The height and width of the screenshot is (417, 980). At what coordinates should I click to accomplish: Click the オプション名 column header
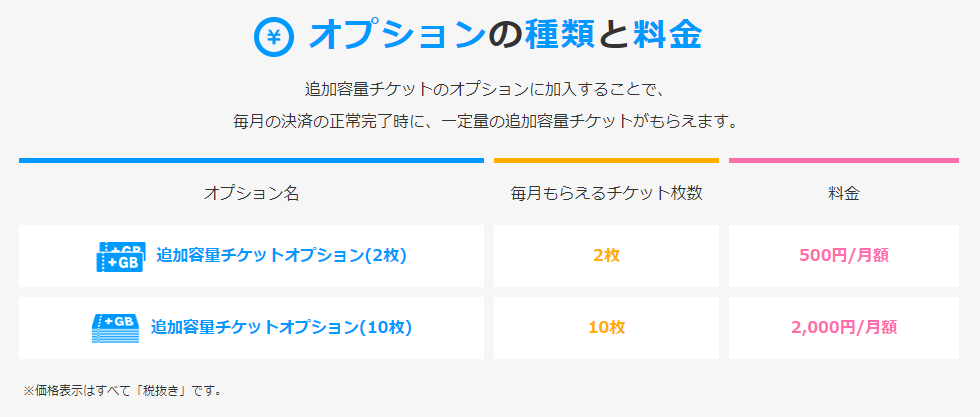pyautogui.click(x=251, y=194)
